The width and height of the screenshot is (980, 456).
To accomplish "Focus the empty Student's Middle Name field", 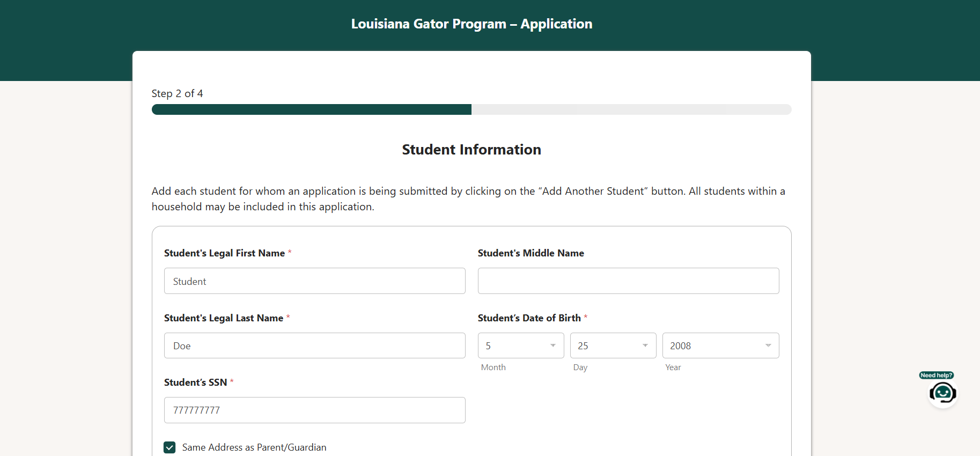I will tap(628, 281).
